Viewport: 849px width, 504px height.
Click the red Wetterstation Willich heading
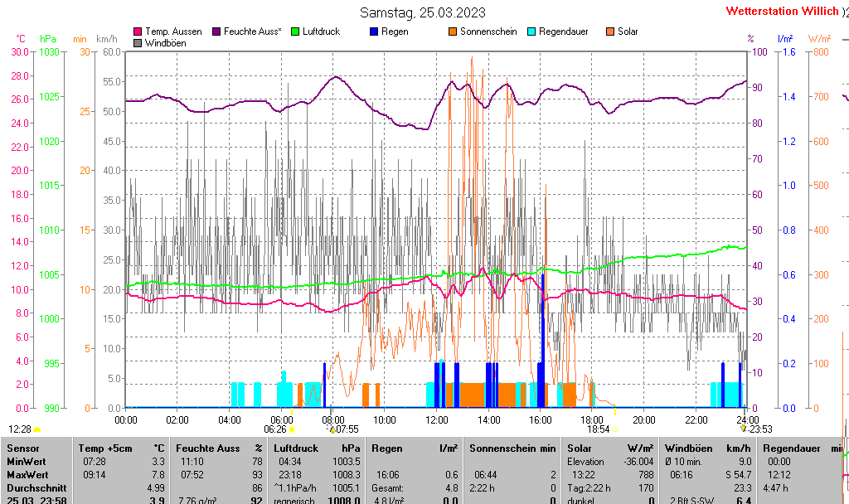782,11
